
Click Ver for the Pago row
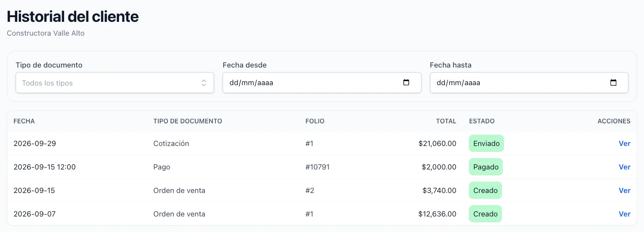pos(624,167)
